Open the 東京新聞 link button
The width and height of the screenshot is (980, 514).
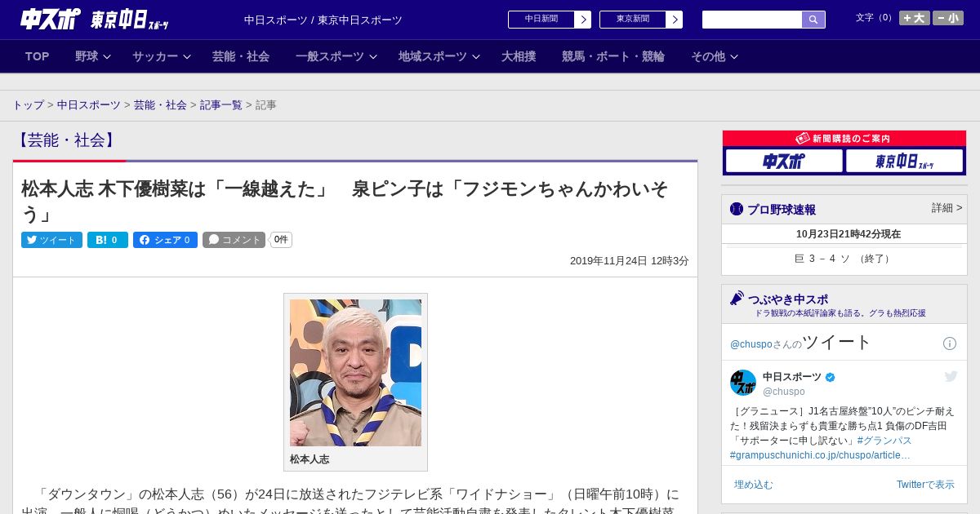tap(633, 20)
